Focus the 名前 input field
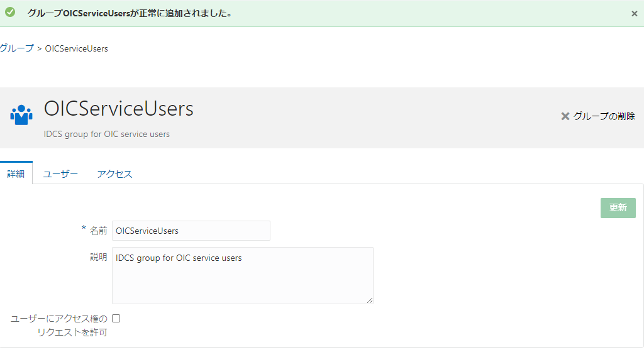 [x=191, y=231]
